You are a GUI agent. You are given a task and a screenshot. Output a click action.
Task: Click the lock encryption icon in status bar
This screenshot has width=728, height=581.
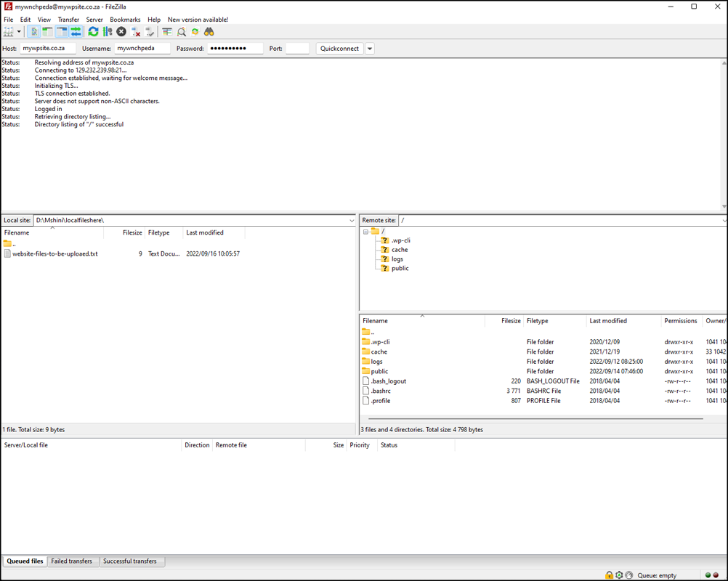click(609, 575)
